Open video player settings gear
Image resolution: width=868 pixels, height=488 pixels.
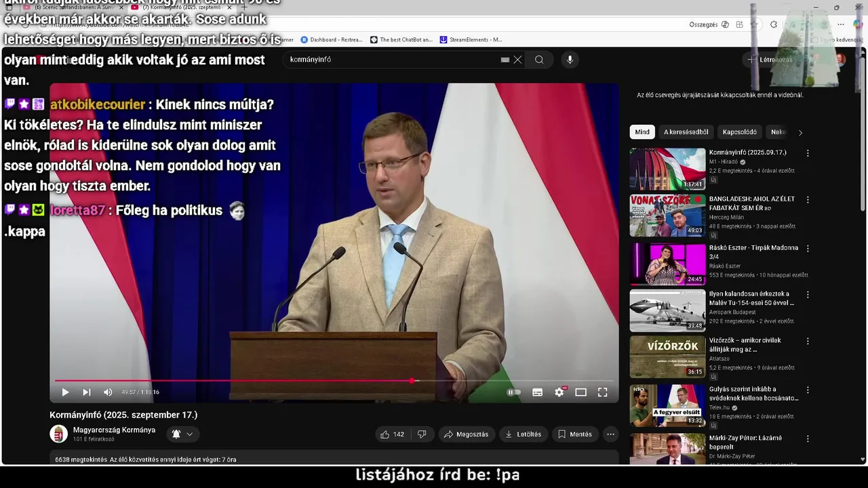click(x=559, y=392)
